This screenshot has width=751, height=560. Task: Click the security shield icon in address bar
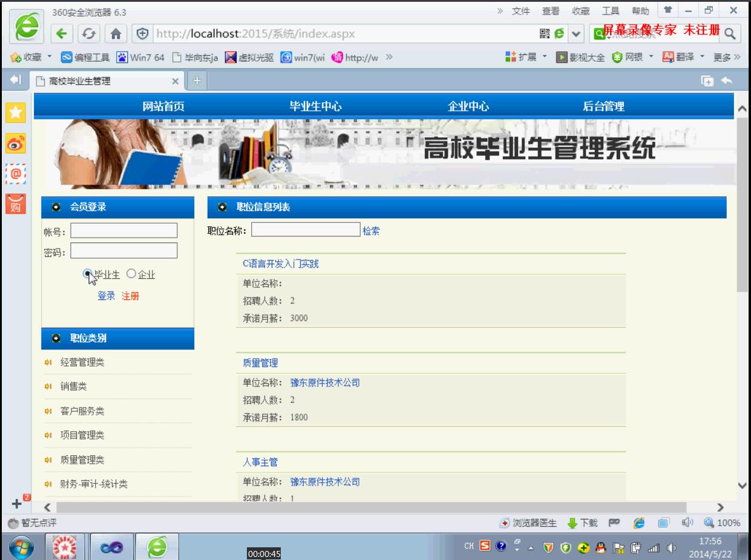[x=143, y=34]
